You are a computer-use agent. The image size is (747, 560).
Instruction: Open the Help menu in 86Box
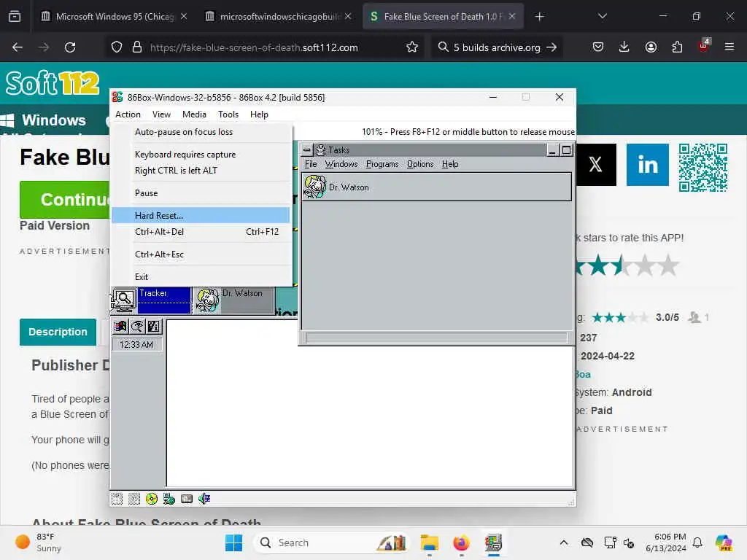point(259,114)
